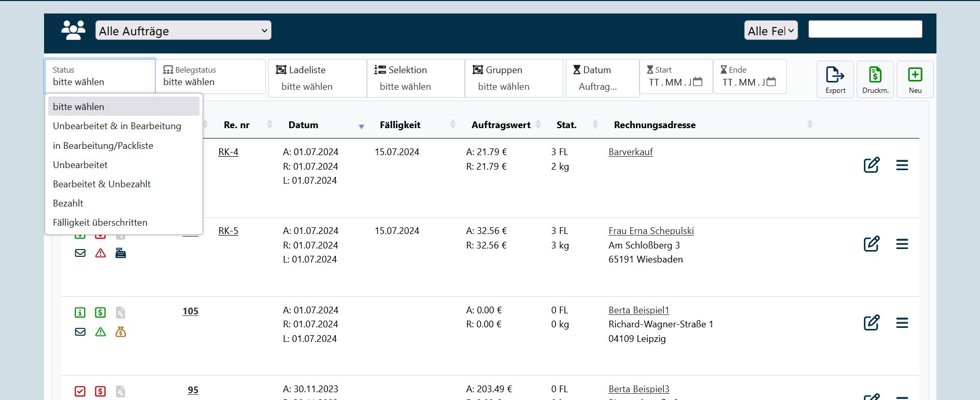This screenshot has width=980, height=400.
Task: Expand the Belegstatus dropdown
Action: click(x=210, y=77)
